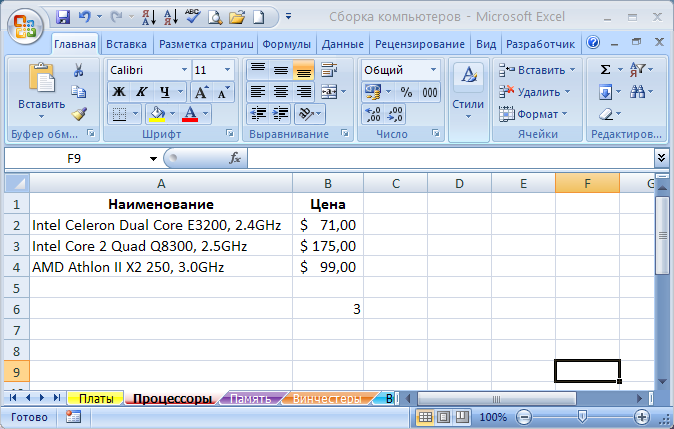Decrease decimal places

395,114
